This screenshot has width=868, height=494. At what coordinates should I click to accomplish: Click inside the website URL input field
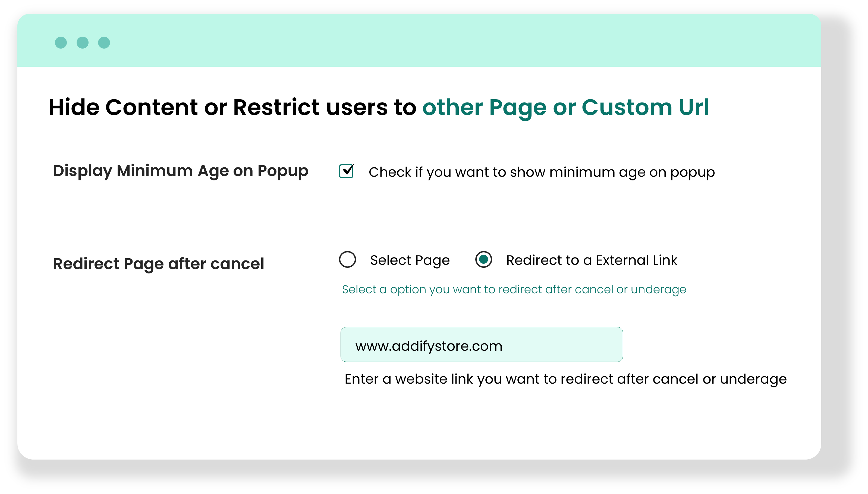482,345
